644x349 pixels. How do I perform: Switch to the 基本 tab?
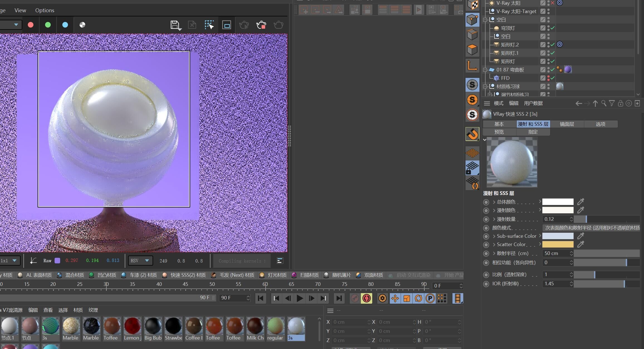(499, 124)
